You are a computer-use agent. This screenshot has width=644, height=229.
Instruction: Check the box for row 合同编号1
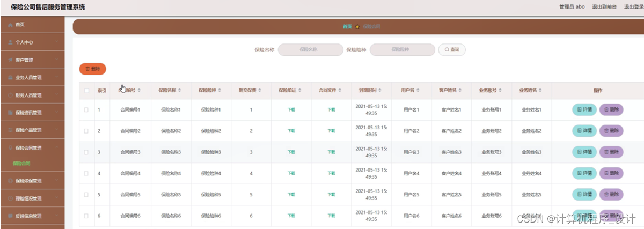pyautogui.click(x=86, y=109)
